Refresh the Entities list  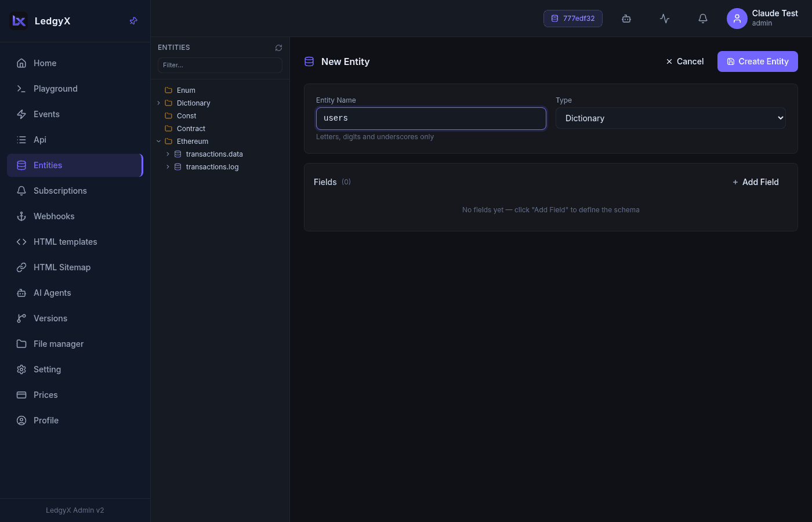coord(278,48)
